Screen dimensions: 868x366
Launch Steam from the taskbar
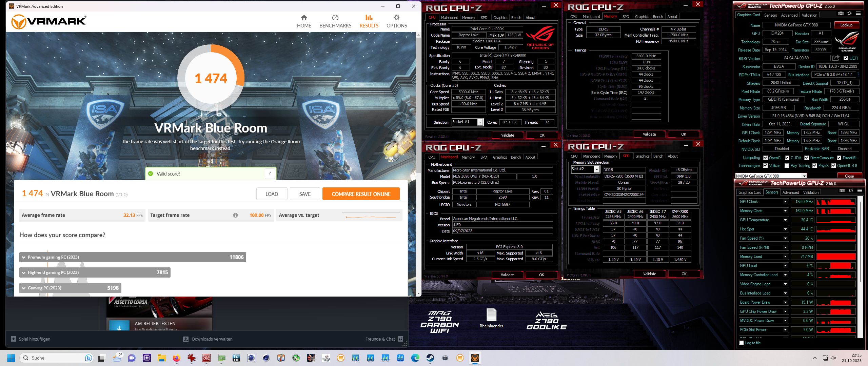point(430,358)
